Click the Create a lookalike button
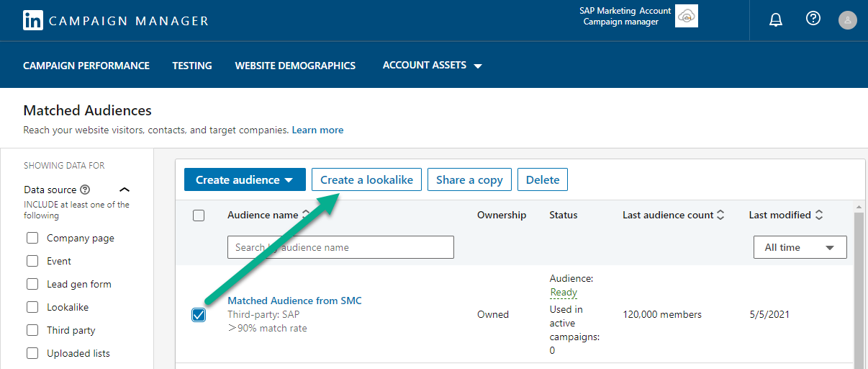The height and width of the screenshot is (369, 868). pyautogui.click(x=366, y=180)
